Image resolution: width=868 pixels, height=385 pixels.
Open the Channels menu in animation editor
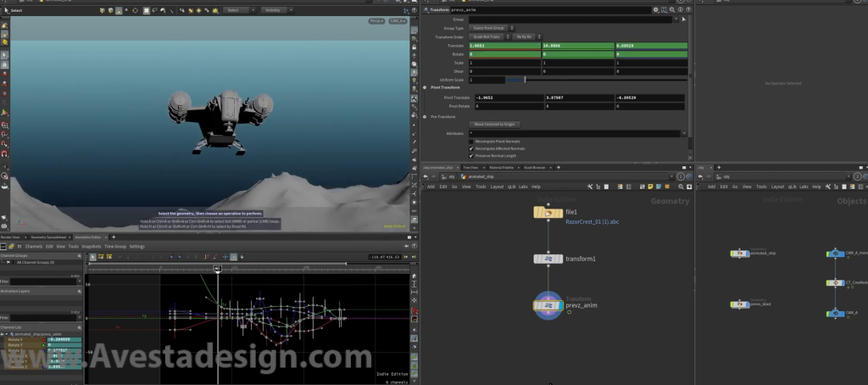34,247
